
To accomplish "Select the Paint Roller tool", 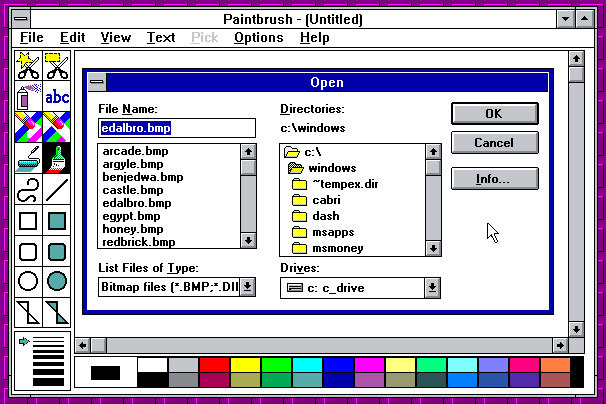I will point(29,158).
